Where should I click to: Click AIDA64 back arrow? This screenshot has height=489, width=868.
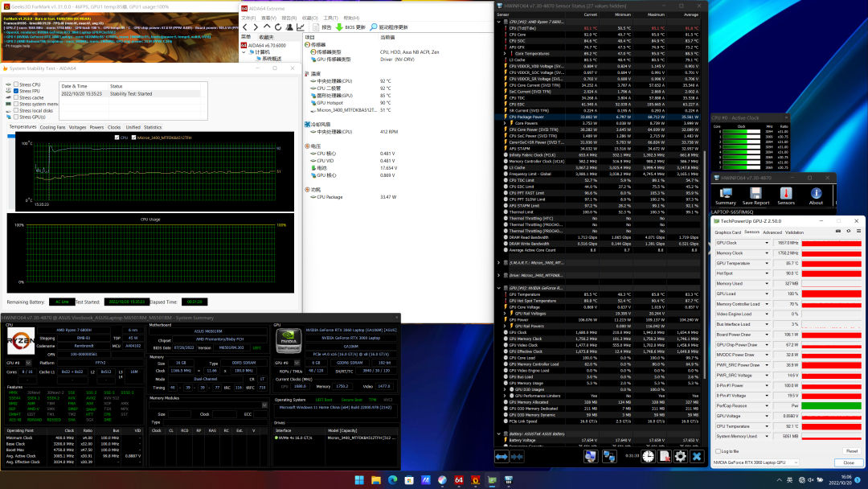point(245,27)
